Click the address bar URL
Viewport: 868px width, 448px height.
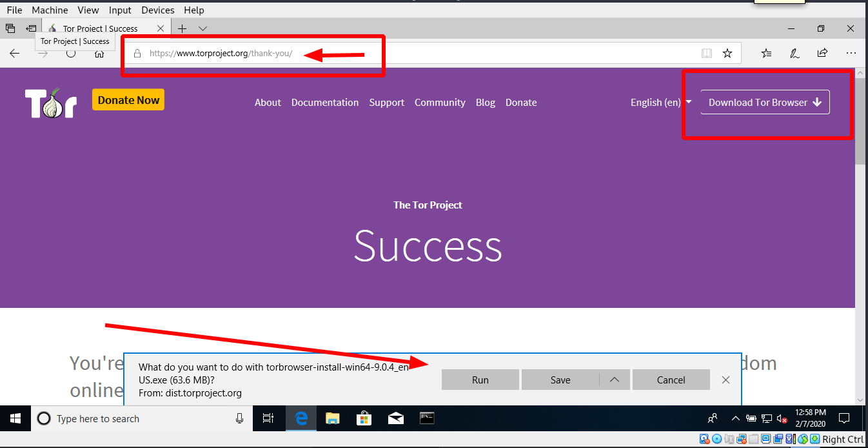click(x=221, y=54)
